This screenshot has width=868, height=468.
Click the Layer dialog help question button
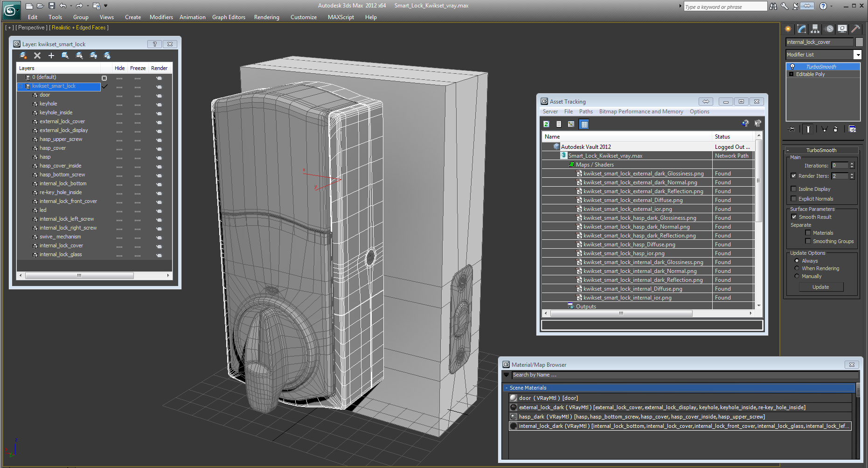[x=154, y=44]
